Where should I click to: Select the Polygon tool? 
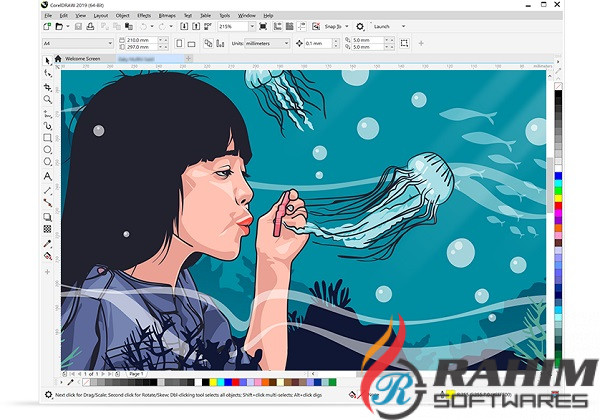[47, 161]
